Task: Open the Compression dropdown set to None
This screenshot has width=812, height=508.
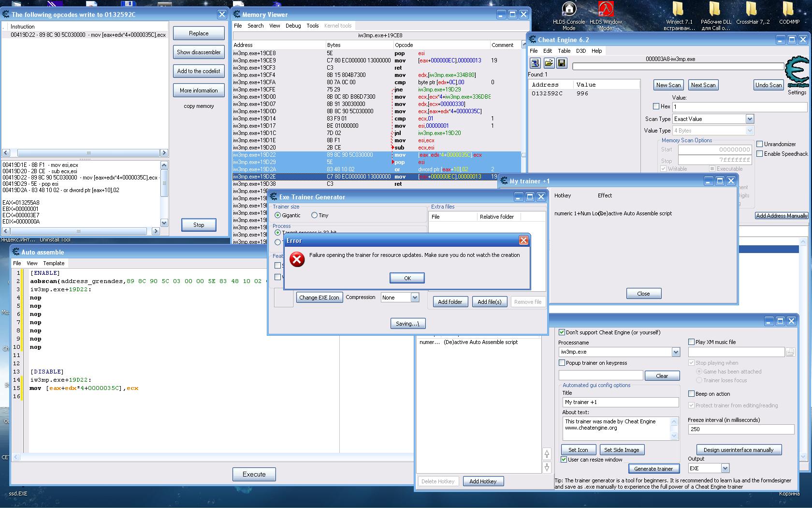Action: point(415,298)
